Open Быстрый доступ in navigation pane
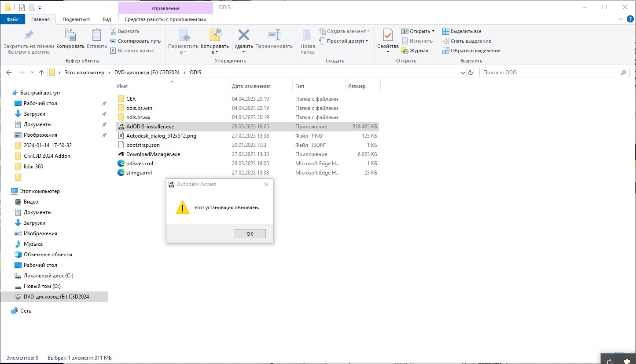 tap(36, 93)
